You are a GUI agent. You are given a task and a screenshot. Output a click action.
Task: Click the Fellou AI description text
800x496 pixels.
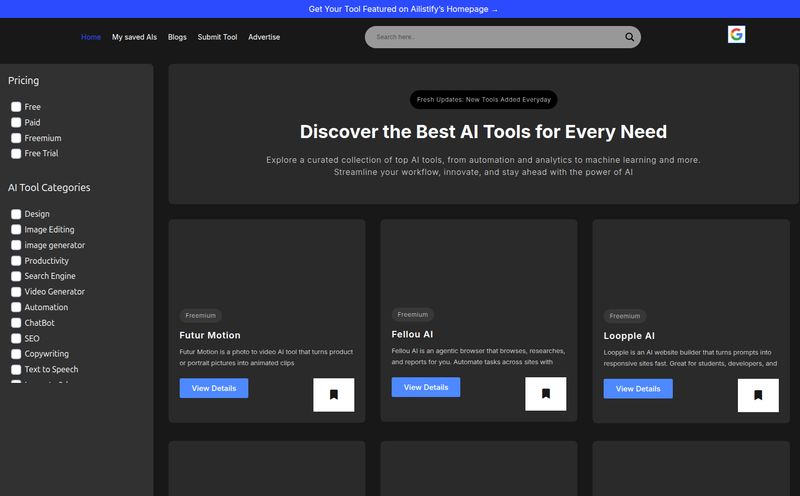pos(479,356)
